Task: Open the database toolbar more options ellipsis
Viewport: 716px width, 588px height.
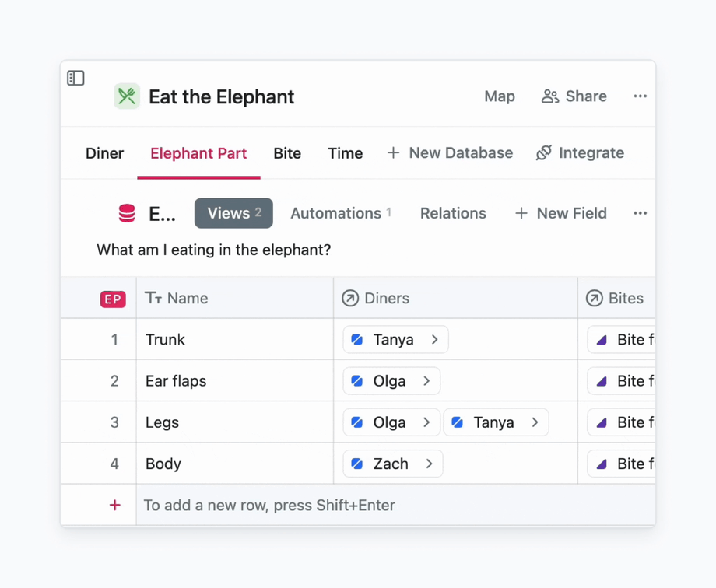Action: coord(640,213)
